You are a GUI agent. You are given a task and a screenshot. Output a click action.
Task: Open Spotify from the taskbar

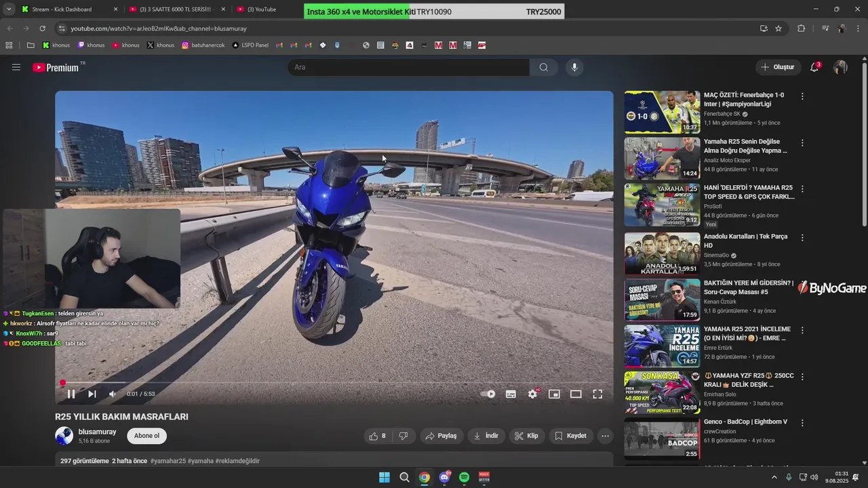465,477
